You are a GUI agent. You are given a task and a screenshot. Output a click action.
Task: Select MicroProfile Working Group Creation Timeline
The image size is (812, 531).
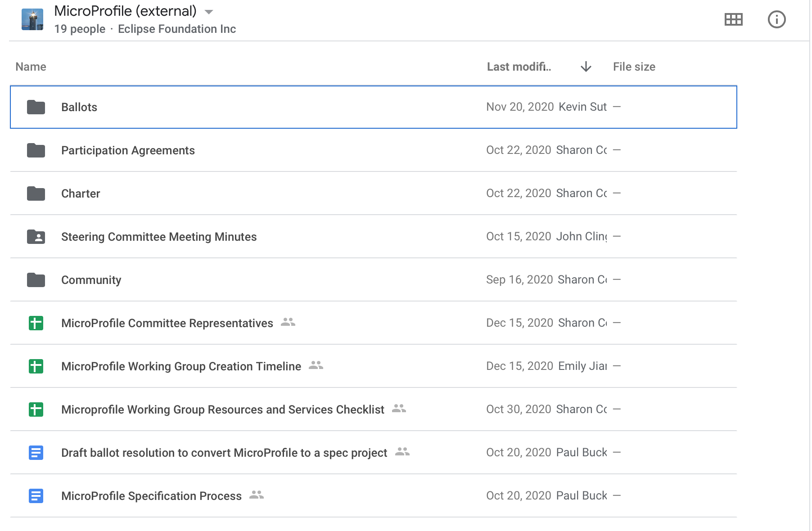tap(181, 366)
